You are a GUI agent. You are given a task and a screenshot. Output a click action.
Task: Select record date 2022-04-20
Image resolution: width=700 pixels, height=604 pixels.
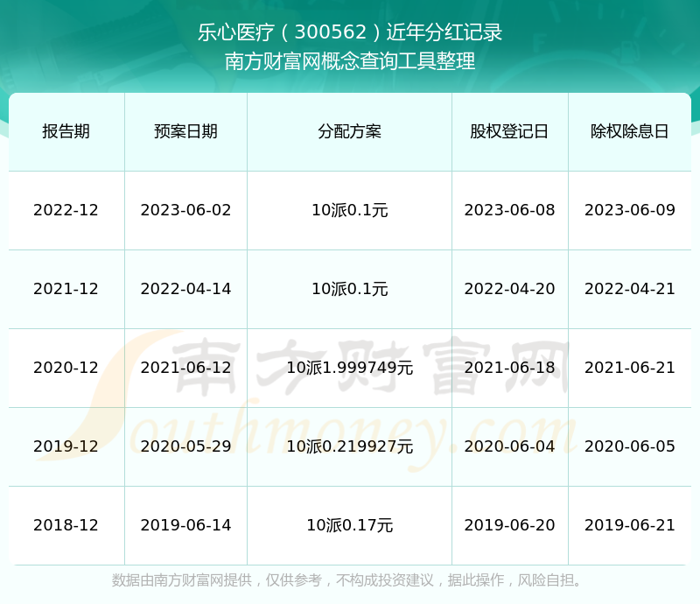coord(509,289)
